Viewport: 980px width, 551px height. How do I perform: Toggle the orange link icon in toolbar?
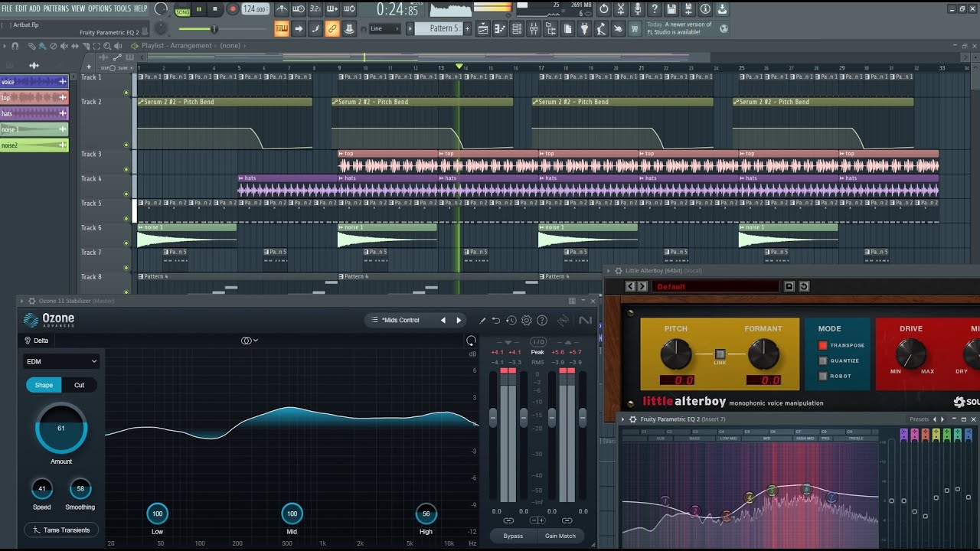tap(332, 28)
